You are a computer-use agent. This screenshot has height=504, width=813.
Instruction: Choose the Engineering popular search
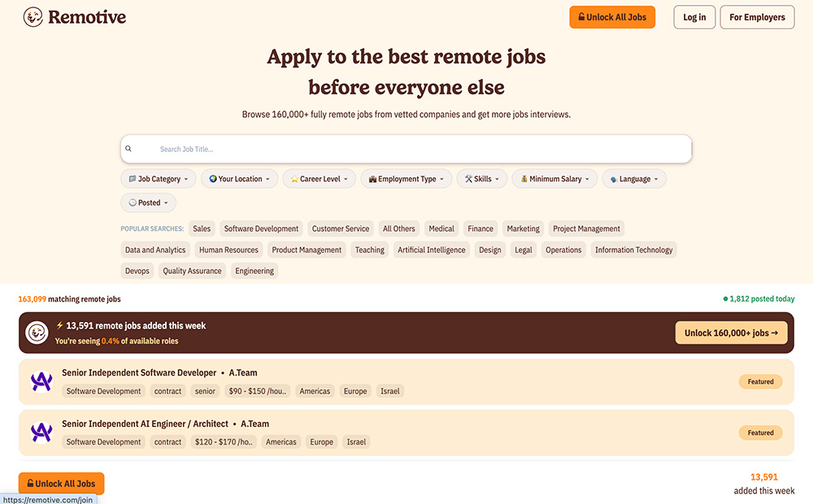254,271
